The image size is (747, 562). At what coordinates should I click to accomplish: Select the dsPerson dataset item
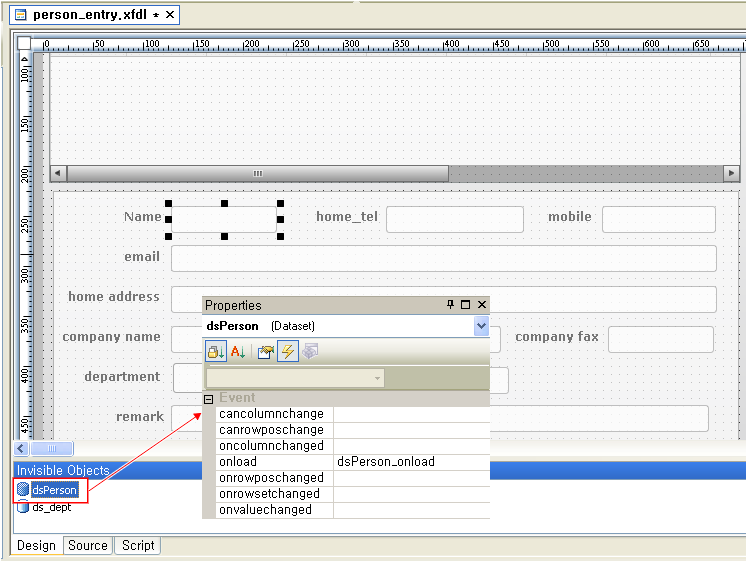[54, 490]
